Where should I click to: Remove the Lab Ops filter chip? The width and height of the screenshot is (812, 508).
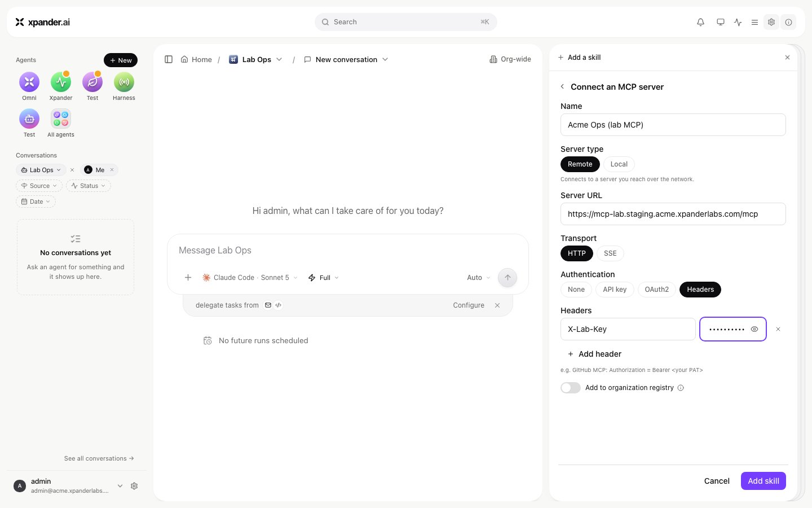[72, 170]
